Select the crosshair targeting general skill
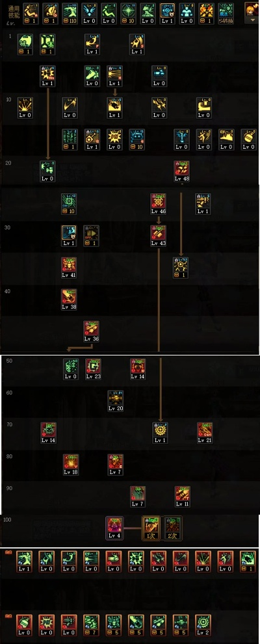The width and height of the screenshot is (260, 644). pyautogui.click(x=128, y=10)
